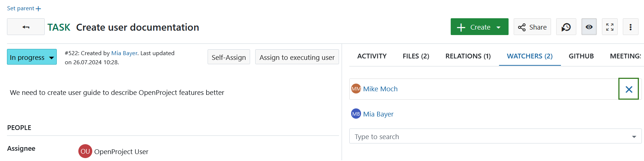
Task: Open the activity history clock icon
Action: tap(566, 27)
